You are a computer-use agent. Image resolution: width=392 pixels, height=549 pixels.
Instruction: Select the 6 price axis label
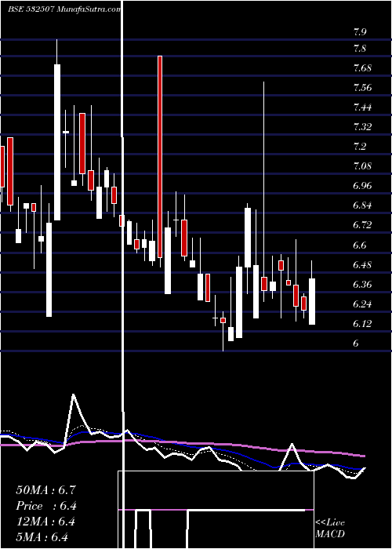(x=356, y=344)
